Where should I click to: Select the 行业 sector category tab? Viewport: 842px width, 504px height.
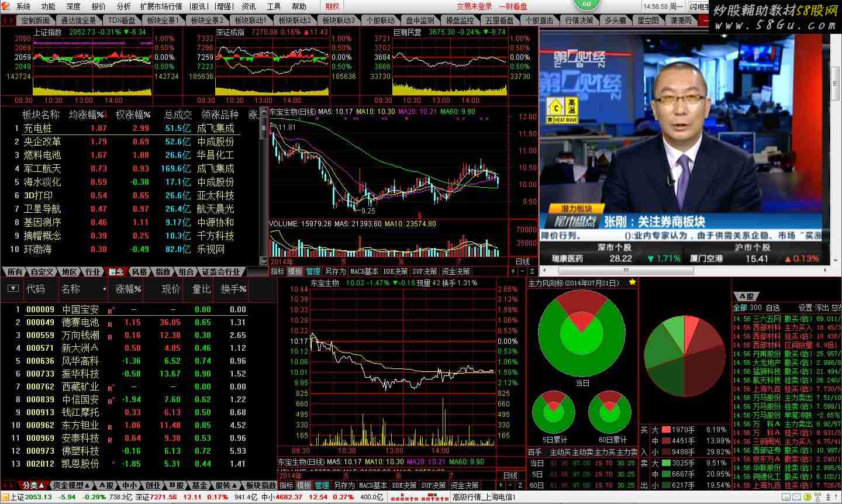coord(93,271)
